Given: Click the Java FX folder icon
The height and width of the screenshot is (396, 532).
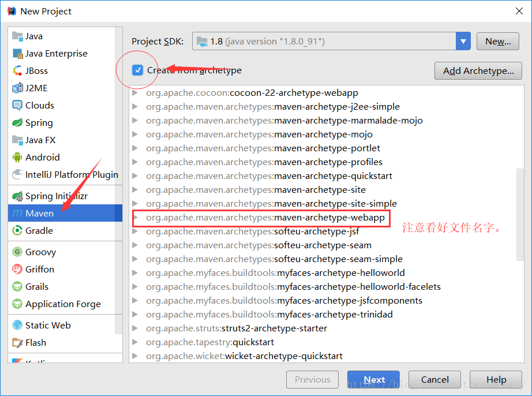Looking at the screenshot, I should tap(17, 140).
